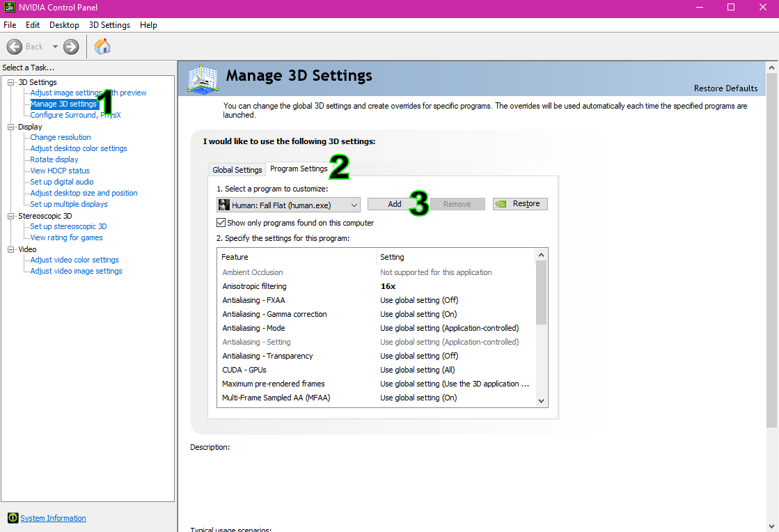Image resolution: width=779 pixels, height=532 pixels.
Task: Click Restore Defaults link
Action: (x=725, y=88)
